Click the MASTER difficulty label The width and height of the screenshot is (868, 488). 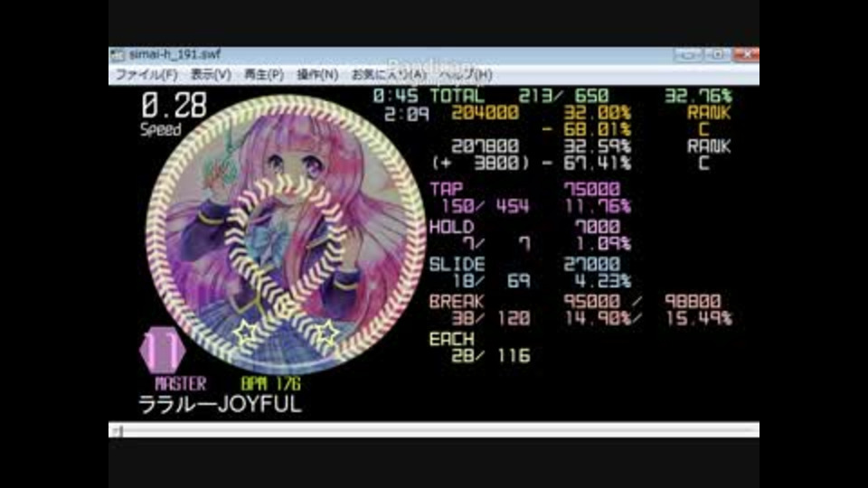(180, 383)
